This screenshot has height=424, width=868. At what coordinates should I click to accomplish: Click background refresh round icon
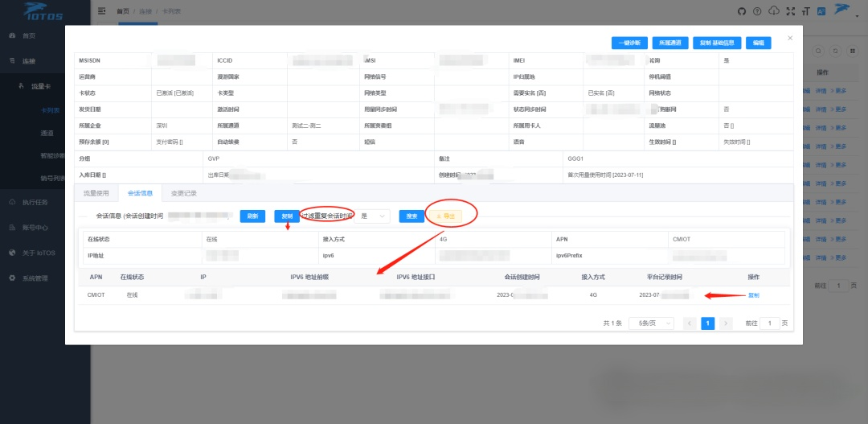coord(837,51)
